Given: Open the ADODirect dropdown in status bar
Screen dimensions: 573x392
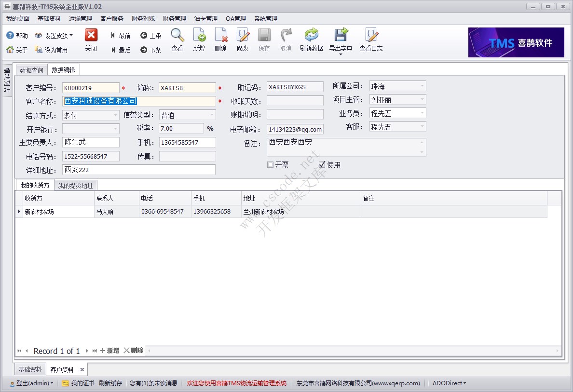Looking at the screenshot, I should click(449, 383).
